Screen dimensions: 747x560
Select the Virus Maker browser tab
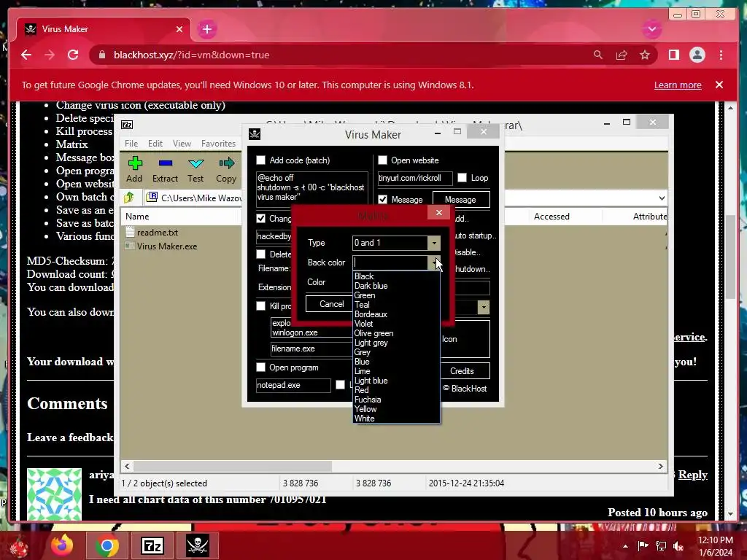point(104,29)
